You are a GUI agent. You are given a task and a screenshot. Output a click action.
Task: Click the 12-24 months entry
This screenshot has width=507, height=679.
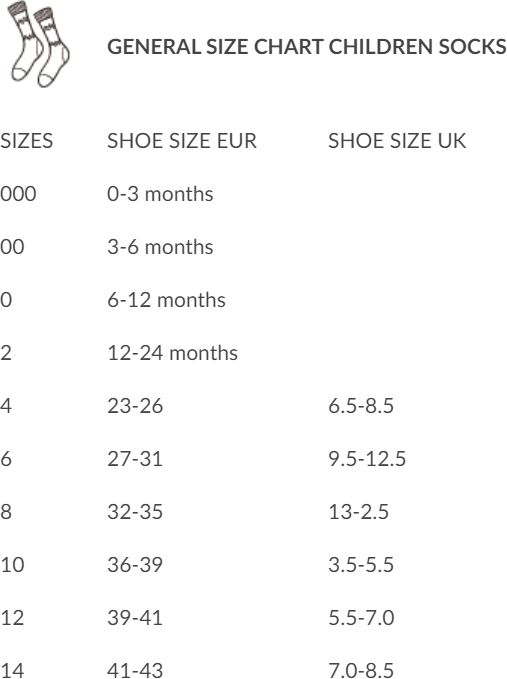(172, 352)
